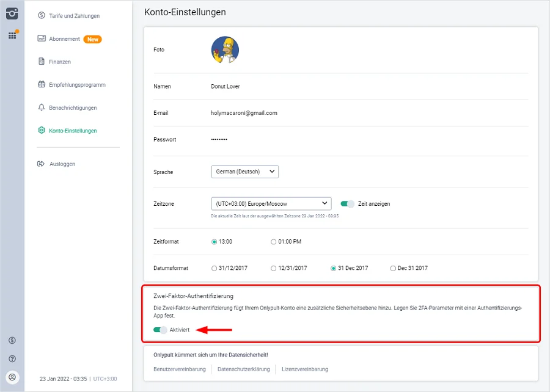The height and width of the screenshot is (392, 550).
Task: Choose the Dec 31 2017 date format
Action: point(393,268)
